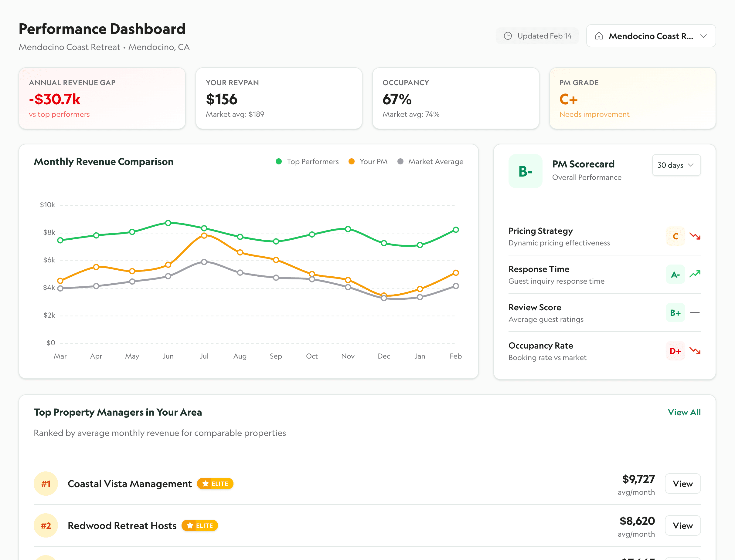
Task: Click Your PM data point for Apr
Action: point(96,267)
